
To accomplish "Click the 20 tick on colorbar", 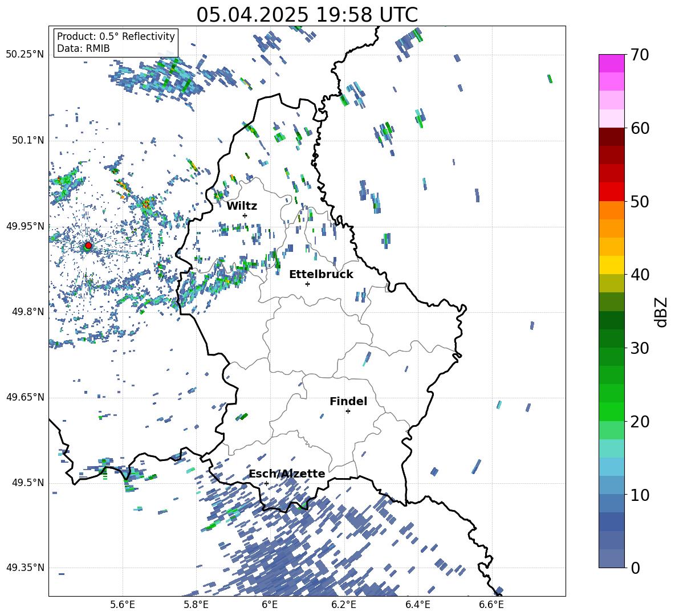I will tap(640, 421).
